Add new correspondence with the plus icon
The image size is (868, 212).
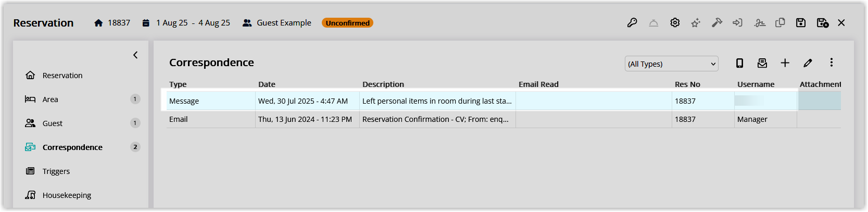pyautogui.click(x=785, y=63)
